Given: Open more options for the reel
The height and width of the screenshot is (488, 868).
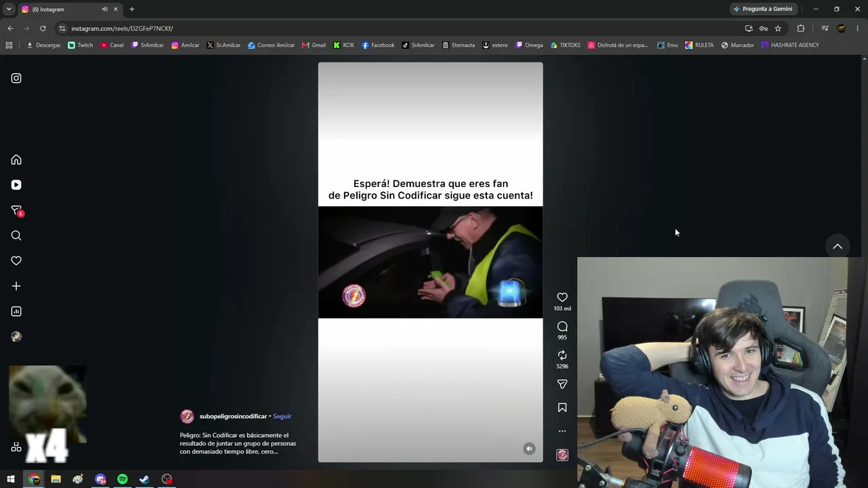Looking at the screenshot, I should click(562, 431).
